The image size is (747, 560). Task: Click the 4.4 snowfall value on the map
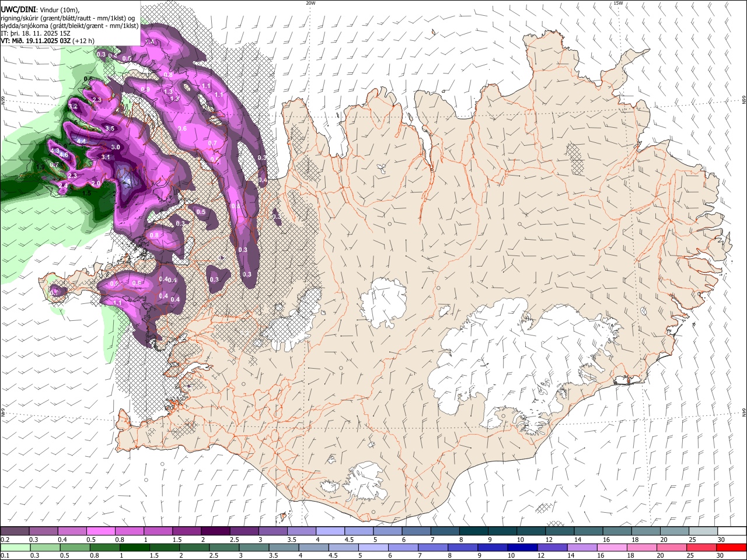tap(82, 141)
